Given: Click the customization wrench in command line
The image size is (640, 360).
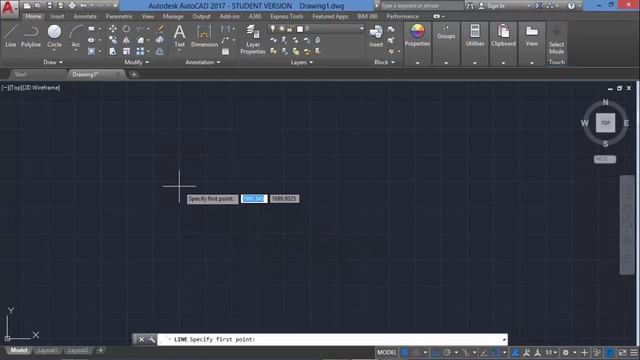Looking at the screenshot, I should click(151, 339).
